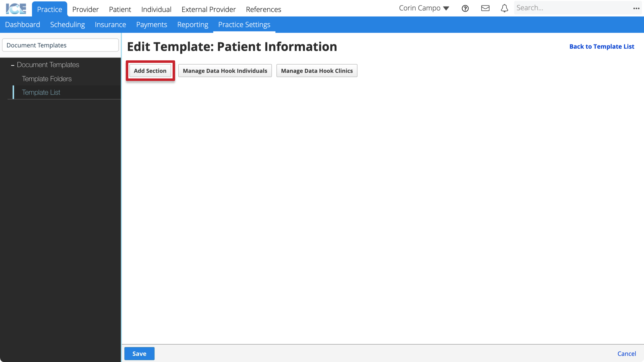
Task: Click the Save button
Action: (x=139, y=354)
